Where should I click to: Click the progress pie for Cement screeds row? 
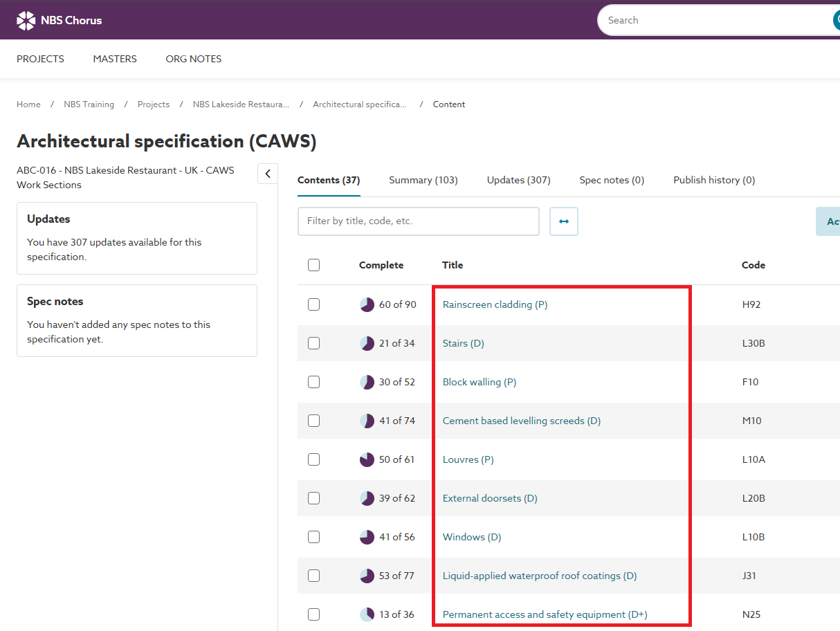coord(367,421)
